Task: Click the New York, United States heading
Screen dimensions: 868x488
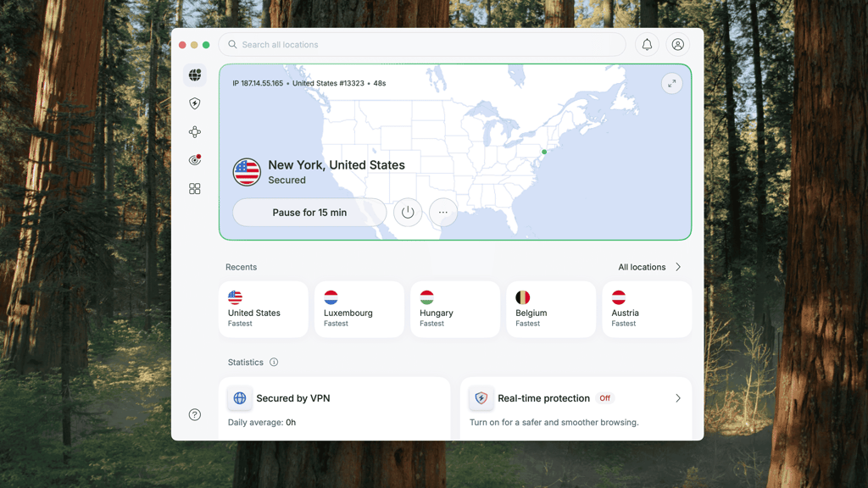Action: pos(337,165)
